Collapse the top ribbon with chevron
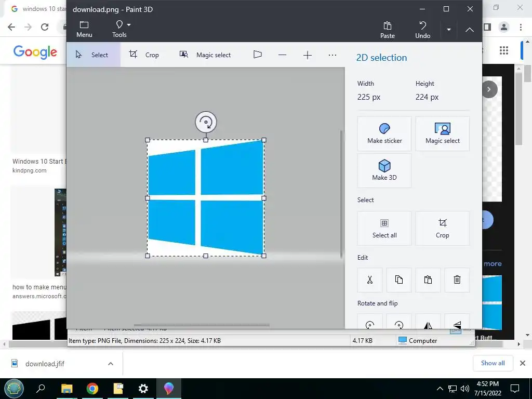This screenshot has height=399, width=532. point(469,30)
